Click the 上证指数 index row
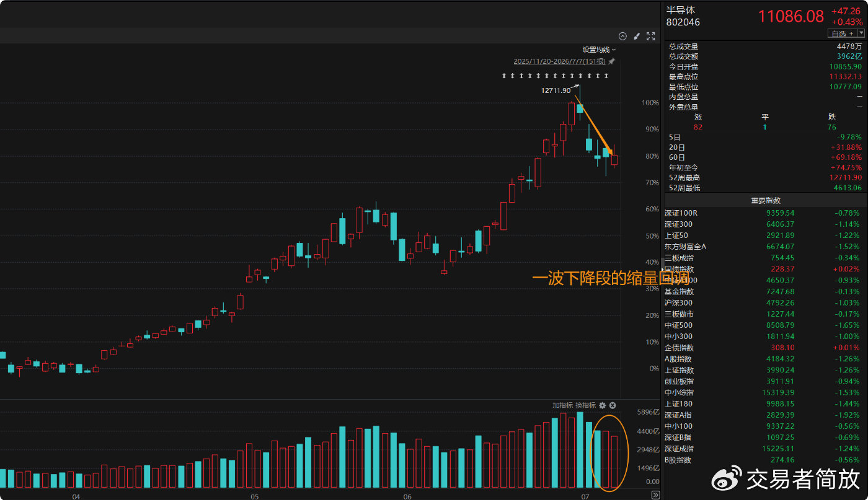The height and width of the screenshot is (500, 868). click(766, 371)
